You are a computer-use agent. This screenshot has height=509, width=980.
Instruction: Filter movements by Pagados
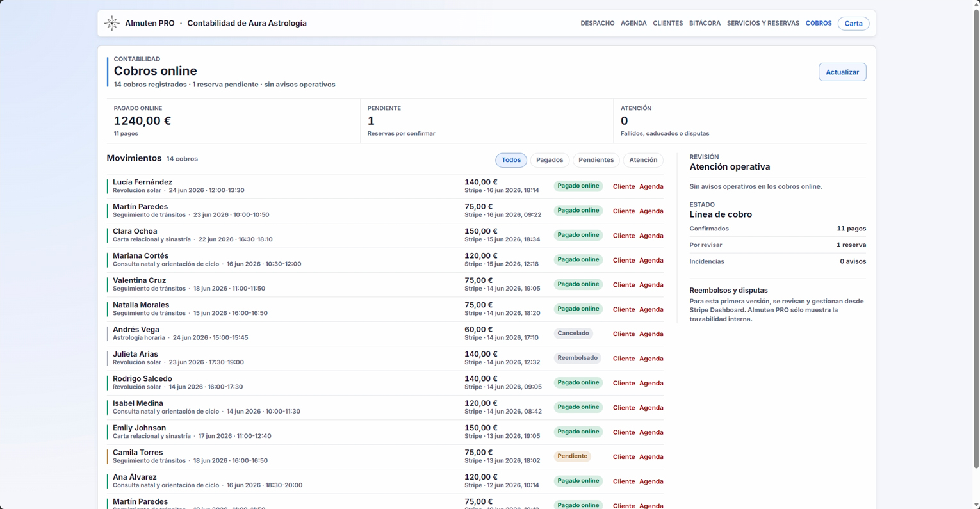(x=550, y=160)
